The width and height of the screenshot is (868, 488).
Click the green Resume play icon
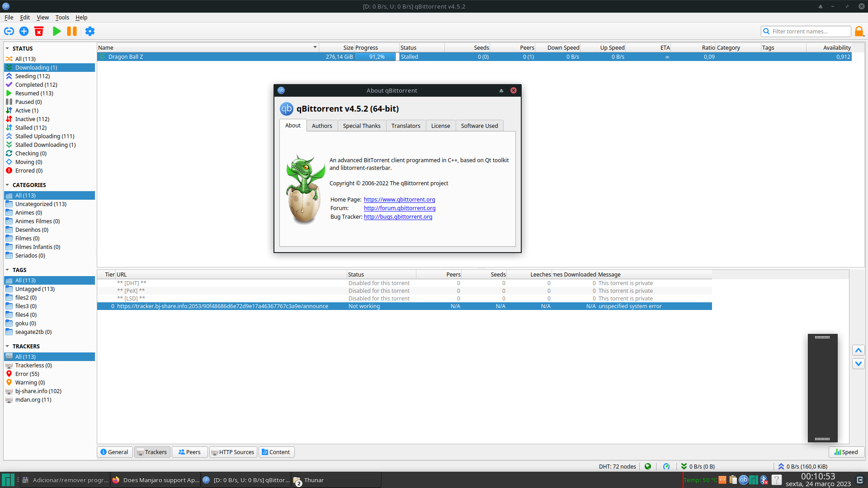click(57, 31)
